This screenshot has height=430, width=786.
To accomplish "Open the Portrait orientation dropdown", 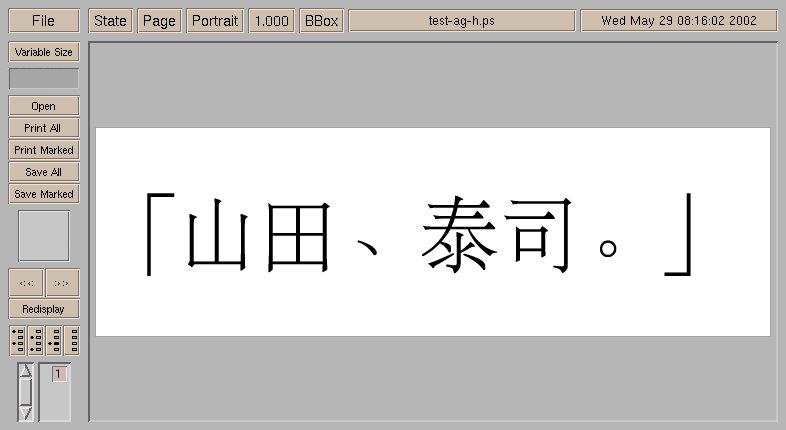I will 215,21.
